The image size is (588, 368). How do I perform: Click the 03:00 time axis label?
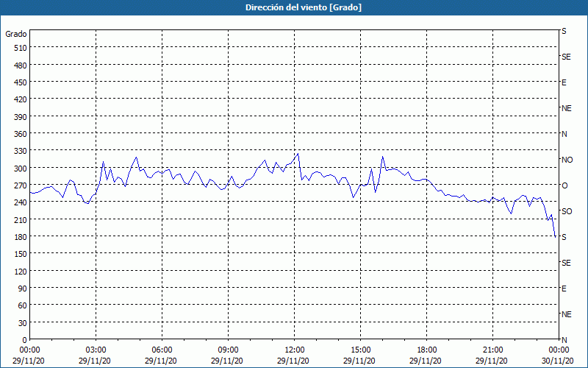pyautogui.click(x=96, y=350)
